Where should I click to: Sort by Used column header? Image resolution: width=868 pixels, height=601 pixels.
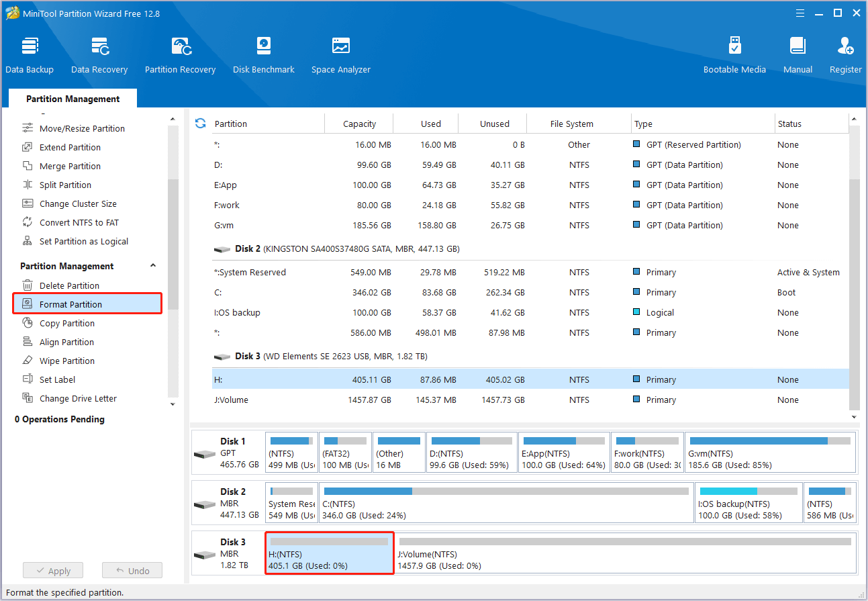426,124
